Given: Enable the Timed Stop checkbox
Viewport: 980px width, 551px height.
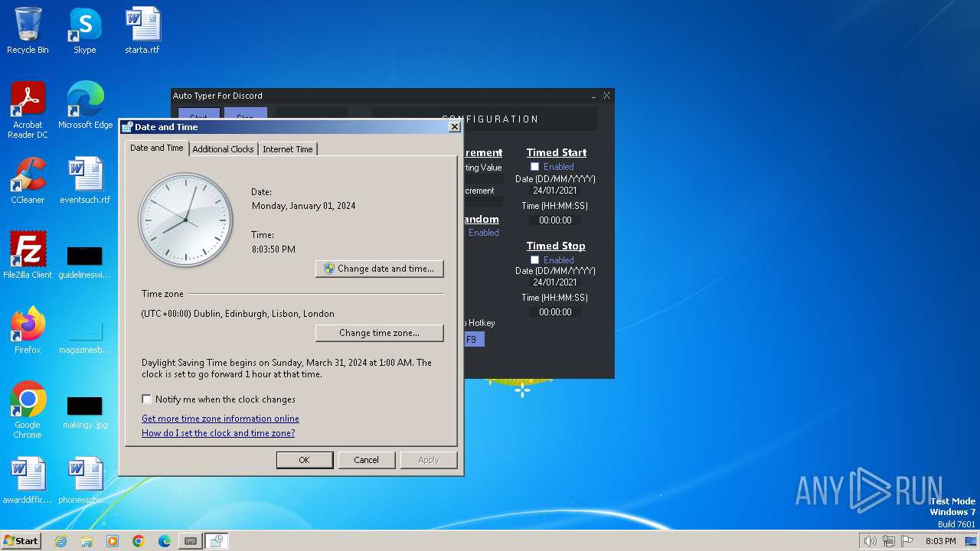Looking at the screenshot, I should tap(534, 260).
